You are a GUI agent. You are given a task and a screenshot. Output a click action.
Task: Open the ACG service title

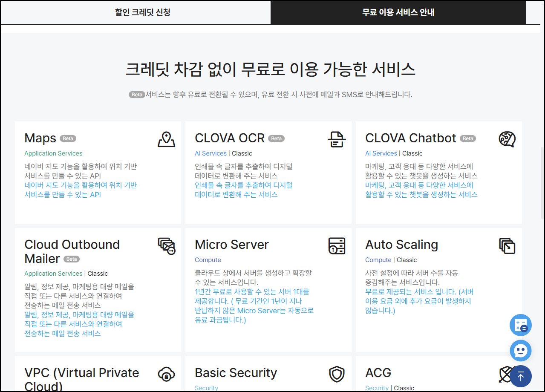[378, 373]
